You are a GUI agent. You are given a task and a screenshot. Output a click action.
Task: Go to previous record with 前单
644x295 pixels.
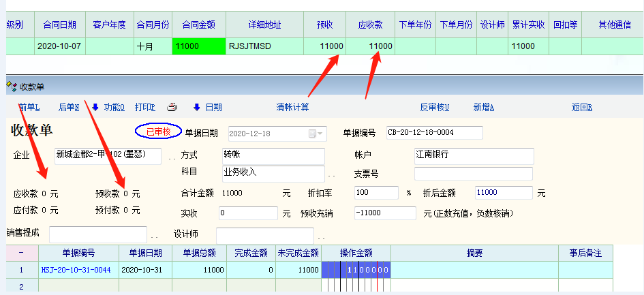coord(29,107)
